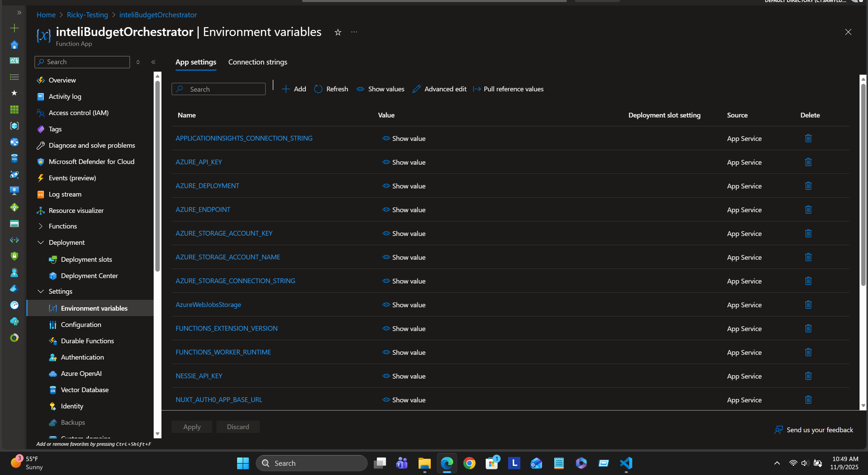The height and width of the screenshot is (475, 868).
Task: Collapse the Settings menu section
Action: coord(41,291)
